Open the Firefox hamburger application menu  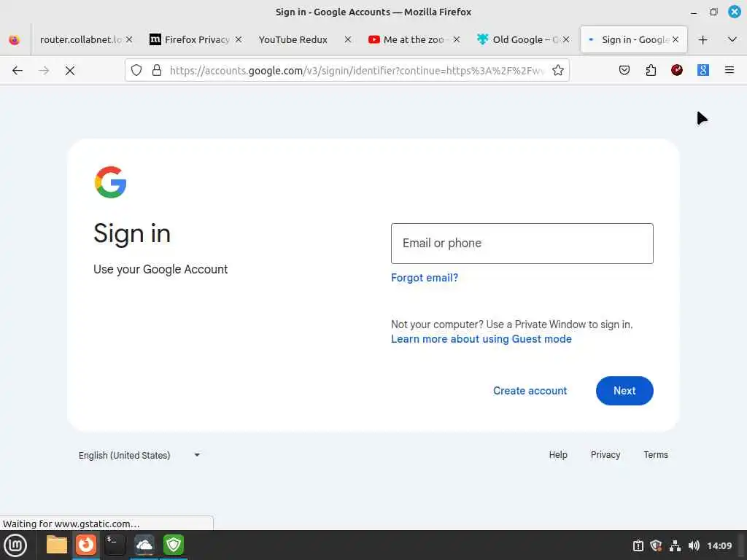tap(729, 70)
